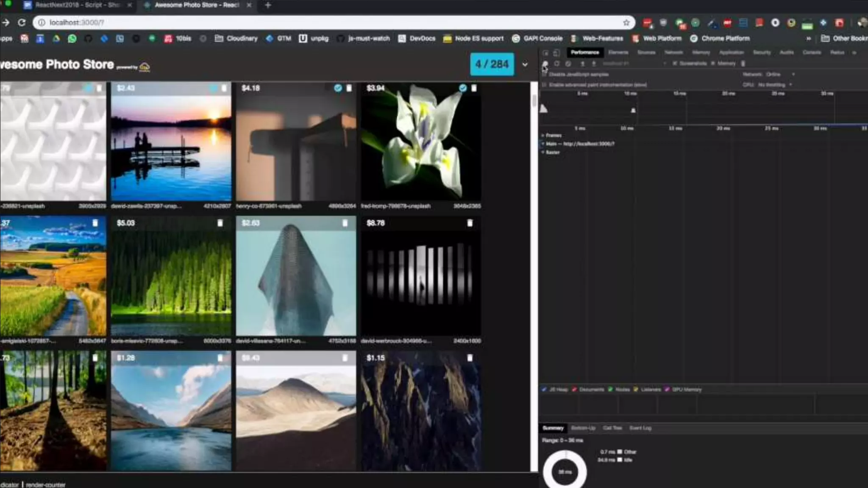Screen dimensions: 868x488
Task: Delete the $4.18 photo via trash icon
Action: point(349,88)
